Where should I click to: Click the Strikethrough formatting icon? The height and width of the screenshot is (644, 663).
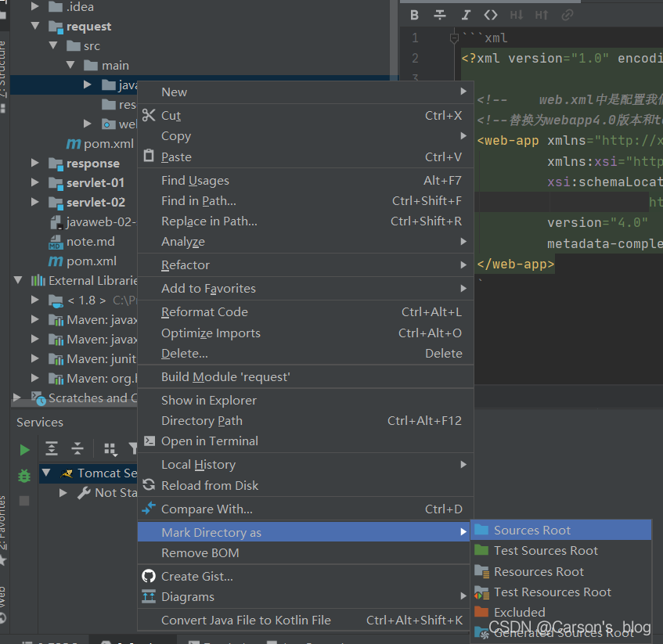click(x=440, y=15)
